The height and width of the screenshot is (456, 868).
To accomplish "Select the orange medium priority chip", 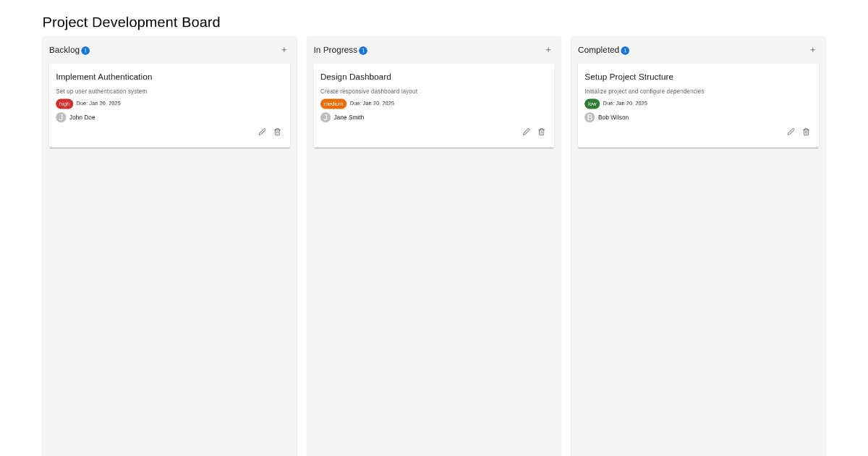I will coord(333,104).
